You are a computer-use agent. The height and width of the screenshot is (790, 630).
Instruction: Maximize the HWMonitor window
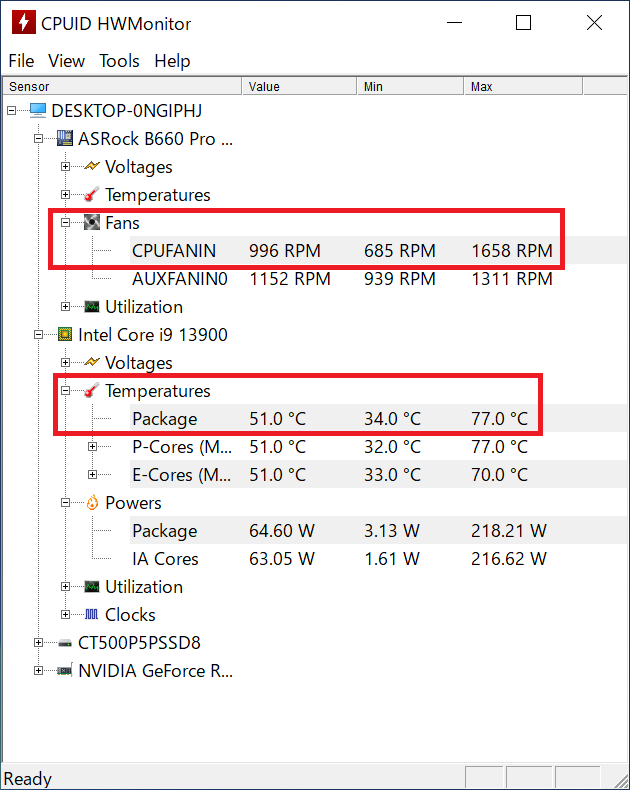523,23
